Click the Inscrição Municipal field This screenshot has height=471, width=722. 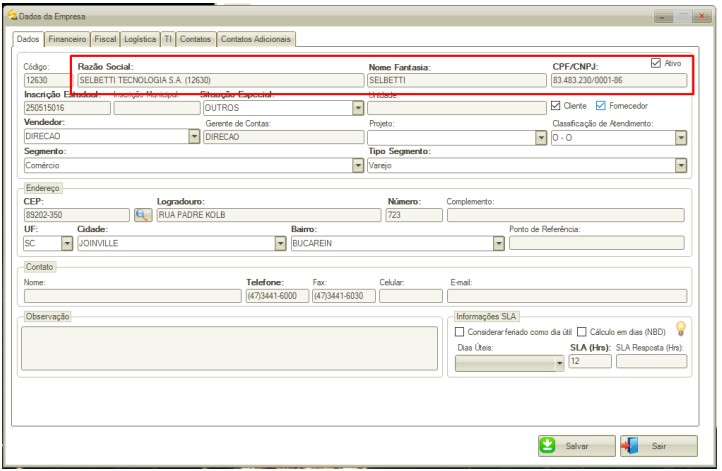pyautogui.click(x=157, y=108)
